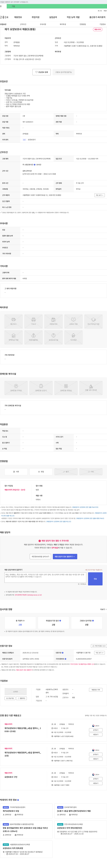
Task: Select the 주택자금 지원 benefit icon
Action: click(13, 337)
